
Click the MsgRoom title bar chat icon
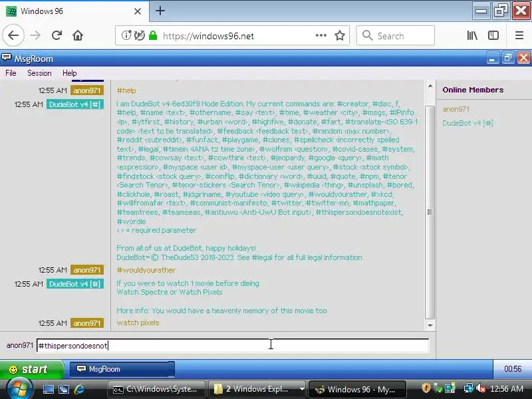[7, 58]
